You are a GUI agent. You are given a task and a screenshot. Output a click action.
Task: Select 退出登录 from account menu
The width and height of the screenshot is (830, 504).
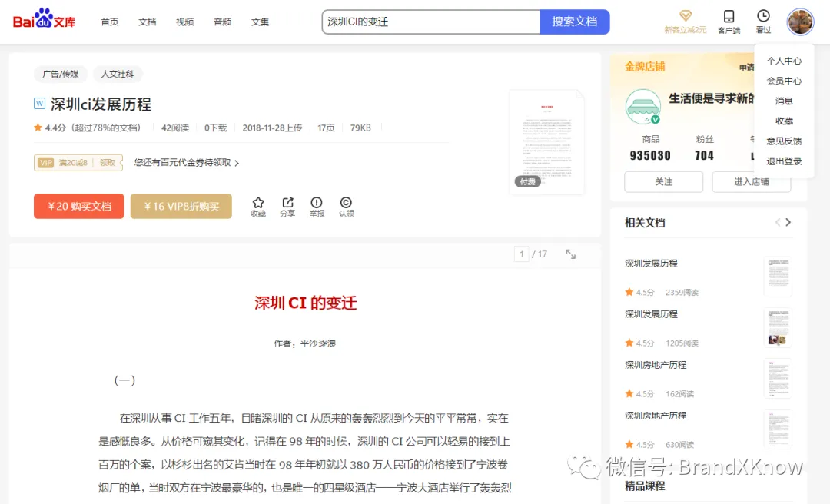tap(783, 161)
